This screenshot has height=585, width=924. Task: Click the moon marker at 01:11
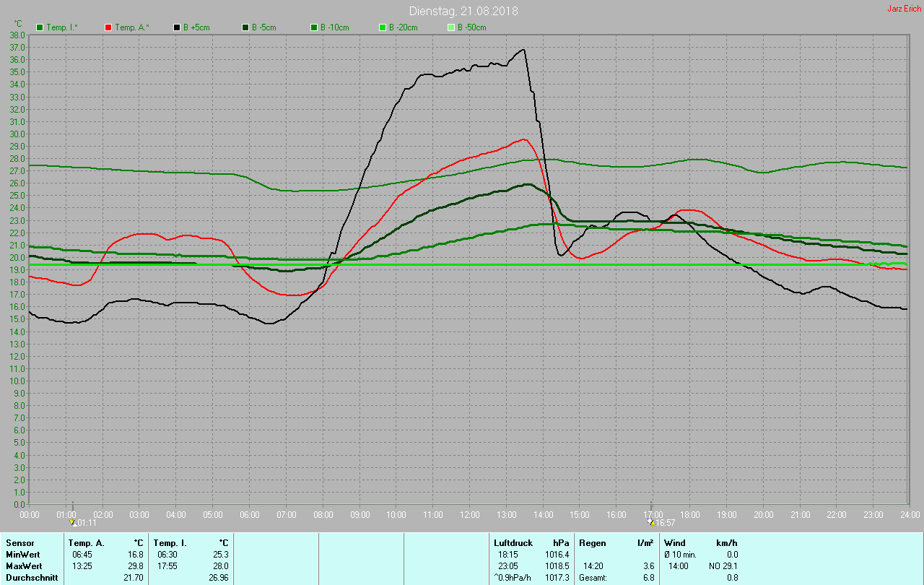coord(73,522)
